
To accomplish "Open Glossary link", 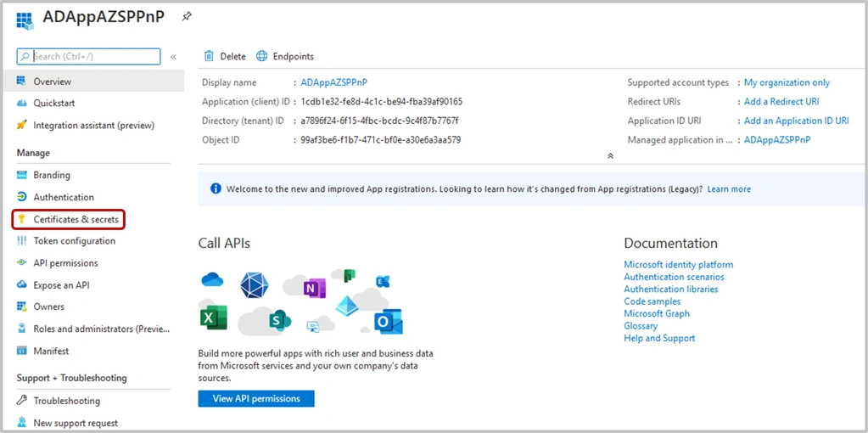I will (641, 325).
